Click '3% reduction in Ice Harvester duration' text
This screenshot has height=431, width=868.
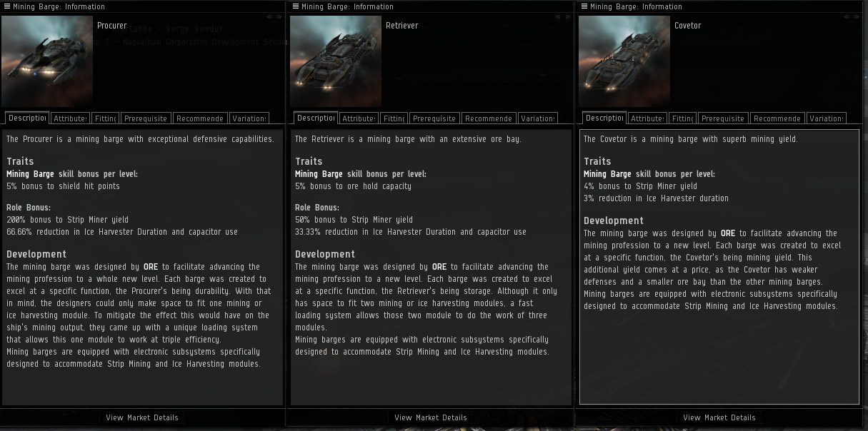(x=657, y=198)
